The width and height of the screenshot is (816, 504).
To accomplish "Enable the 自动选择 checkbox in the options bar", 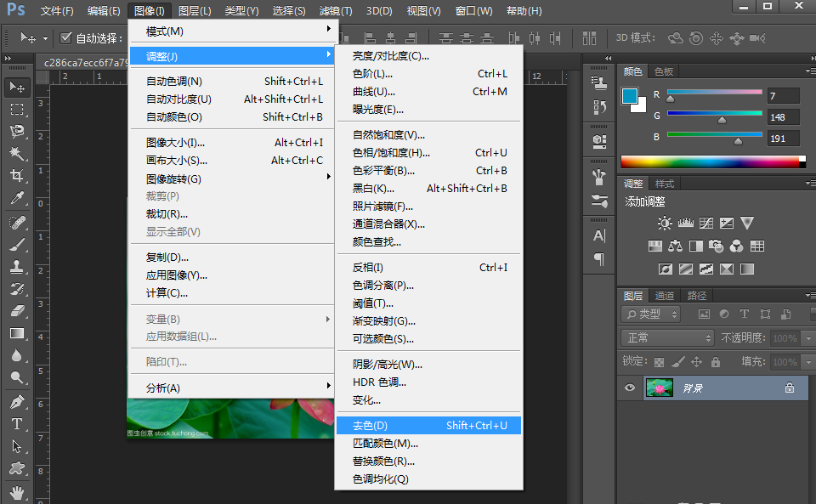I will 65,37.
